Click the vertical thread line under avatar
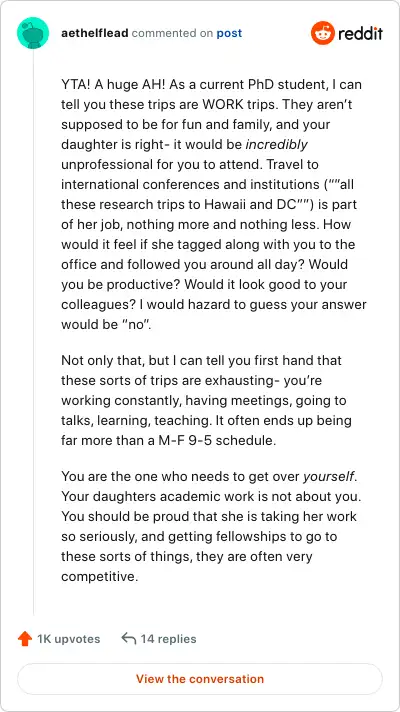This screenshot has width=400, height=712. point(33,331)
